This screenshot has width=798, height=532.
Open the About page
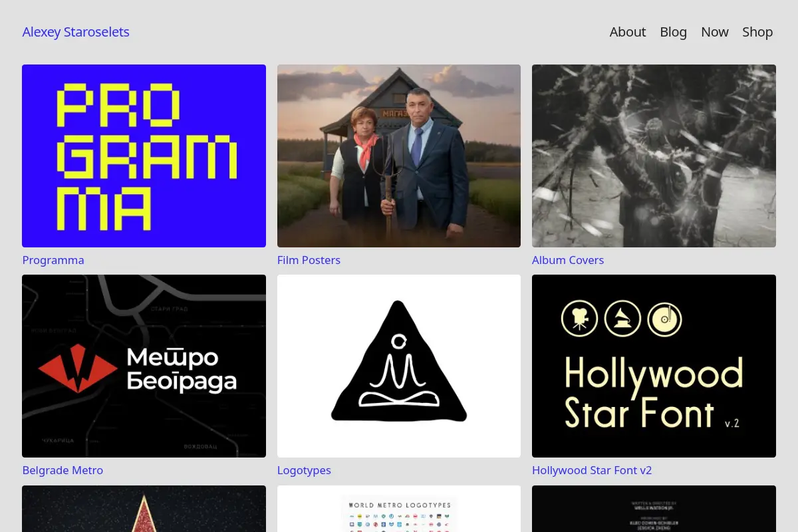(x=627, y=32)
